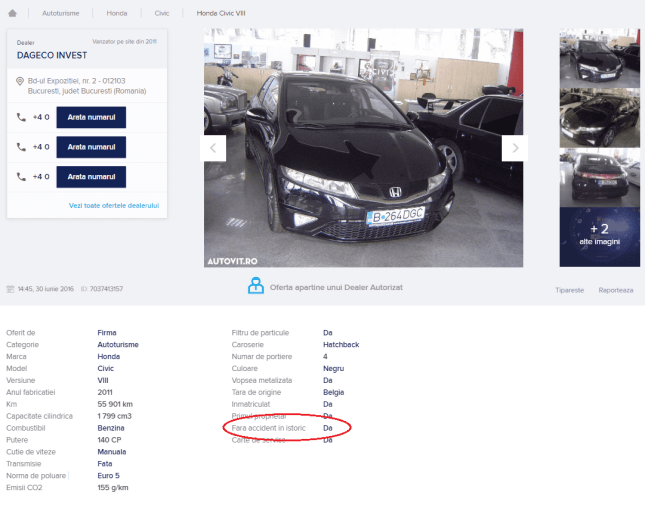Click the 140 CP power value

coord(109,440)
